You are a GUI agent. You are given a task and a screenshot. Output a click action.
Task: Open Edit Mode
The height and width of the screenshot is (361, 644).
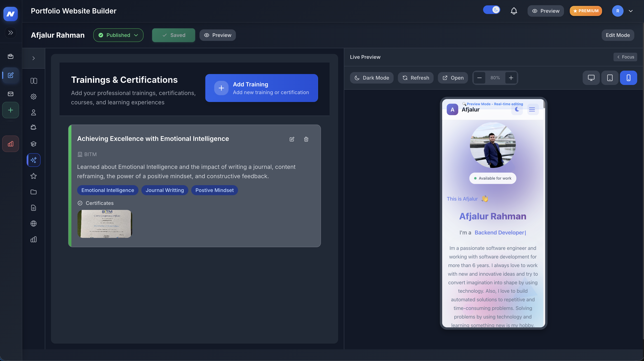click(618, 35)
